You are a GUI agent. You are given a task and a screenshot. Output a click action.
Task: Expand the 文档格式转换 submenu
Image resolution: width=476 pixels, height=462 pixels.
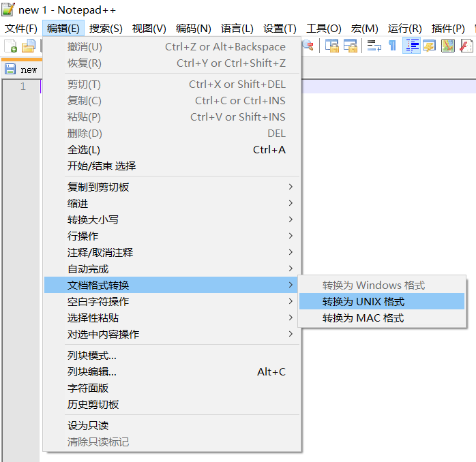pos(171,285)
